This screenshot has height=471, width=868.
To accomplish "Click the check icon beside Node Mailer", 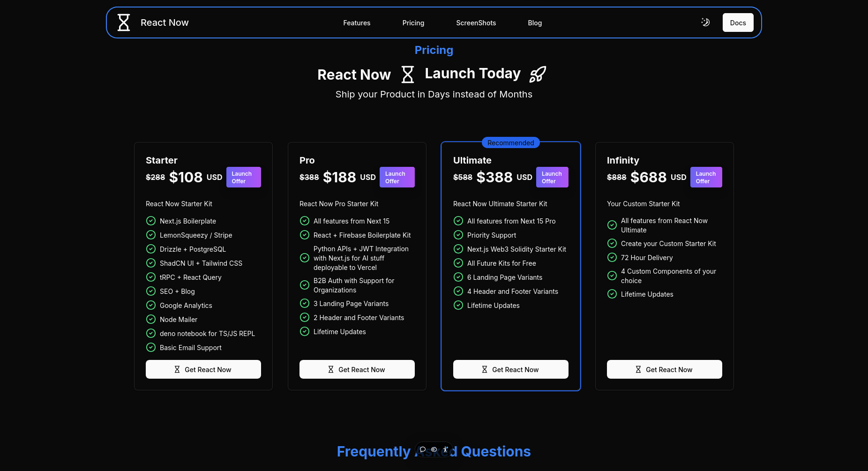I will click(x=151, y=319).
